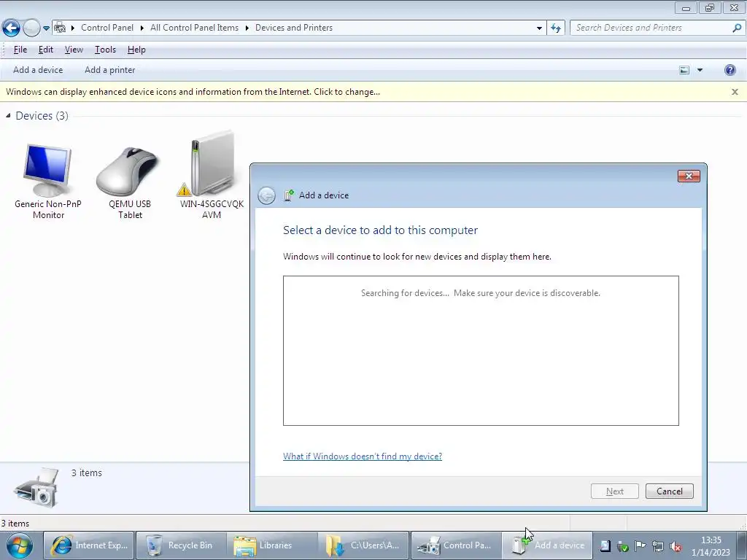Open the view options dropdown arrow

coord(700,70)
